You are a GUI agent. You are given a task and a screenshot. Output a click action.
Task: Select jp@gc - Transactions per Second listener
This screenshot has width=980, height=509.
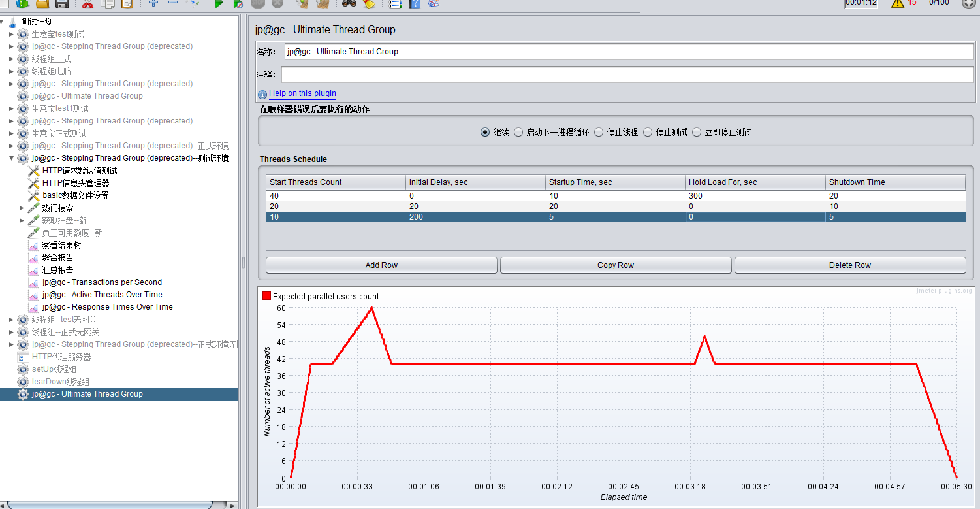coord(102,282)
